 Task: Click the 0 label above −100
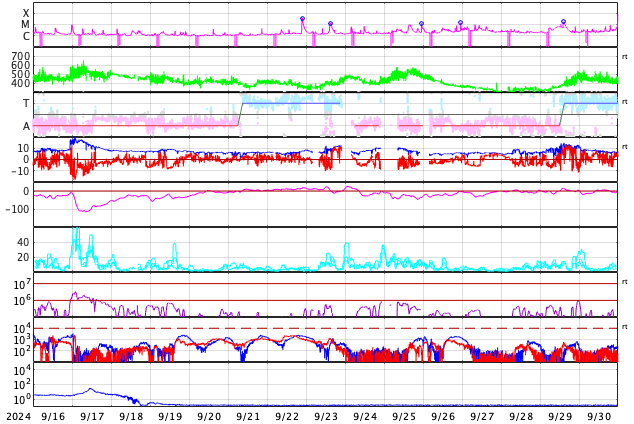pyautogui.click(x=26, y=191)
